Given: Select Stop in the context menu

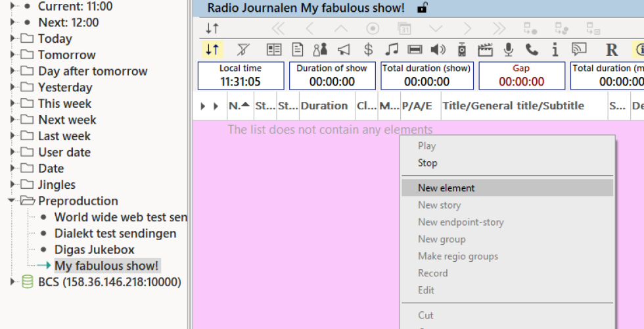Looking at the screenshot, I should [x=427, y=163].
